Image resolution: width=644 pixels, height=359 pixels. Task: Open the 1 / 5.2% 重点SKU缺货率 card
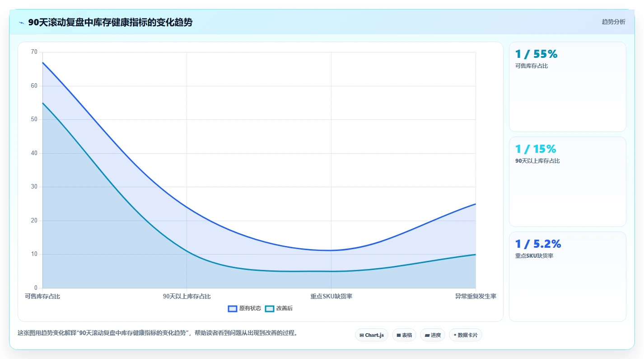pyautogui.click(x=567, y=277)
